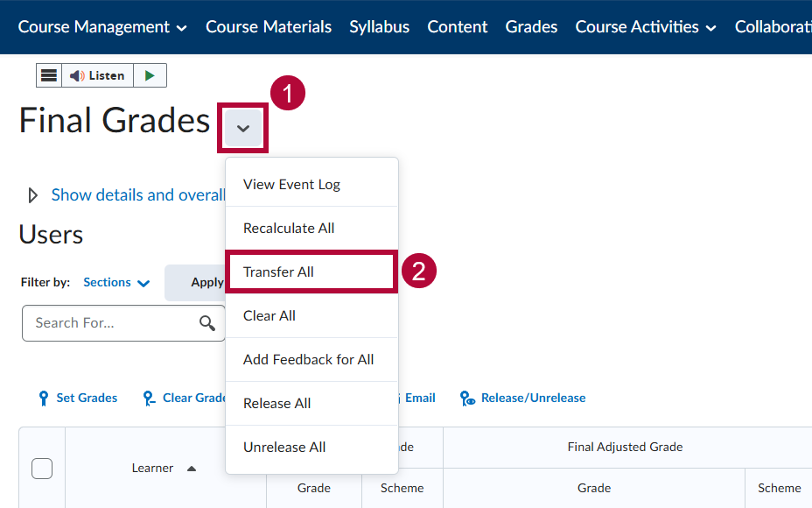
Task: Open the Syllabus navigation item
Action: (x=379, y=27)
